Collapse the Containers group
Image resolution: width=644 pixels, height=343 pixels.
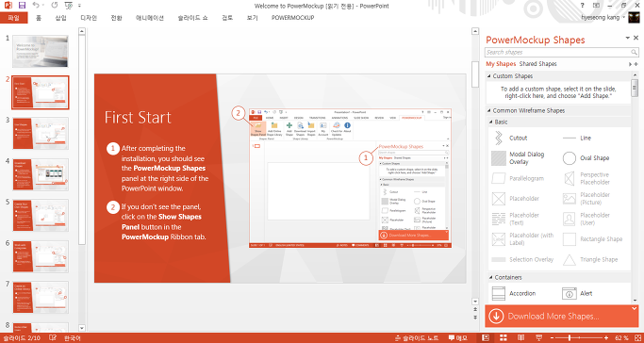tap(491, 277)
